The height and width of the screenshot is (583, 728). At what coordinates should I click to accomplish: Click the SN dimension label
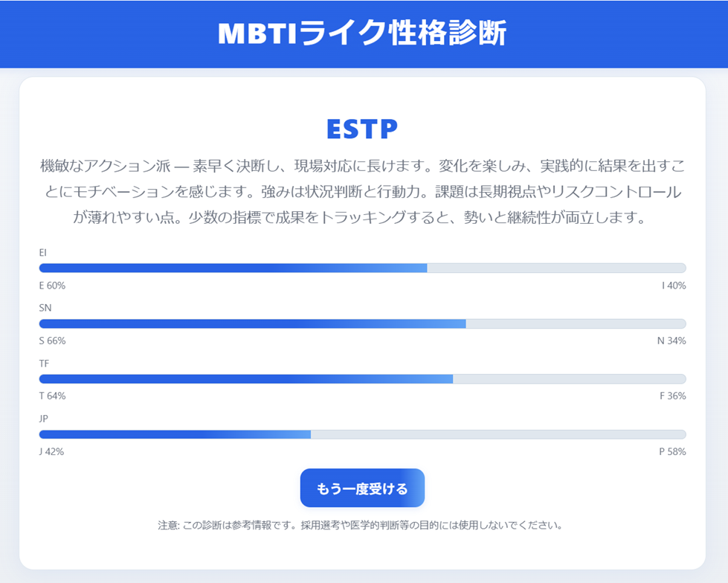(x=45, y=308)
